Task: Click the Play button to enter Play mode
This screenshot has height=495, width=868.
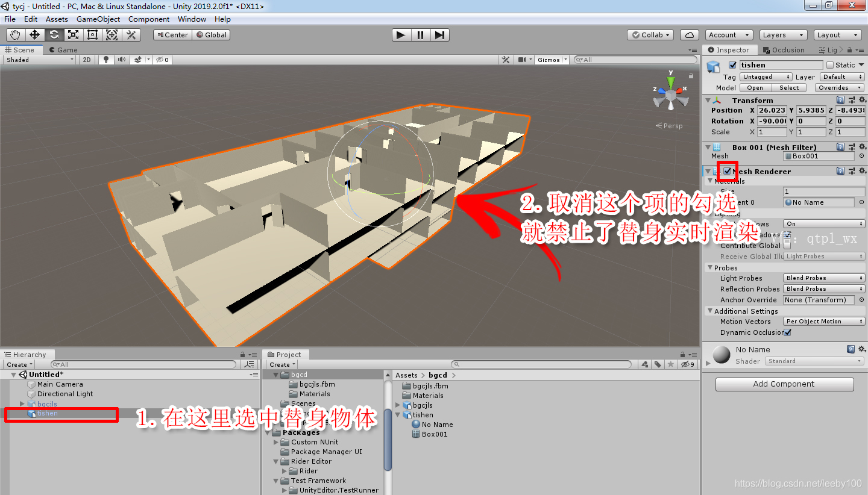Action: (x=401, y=34)
